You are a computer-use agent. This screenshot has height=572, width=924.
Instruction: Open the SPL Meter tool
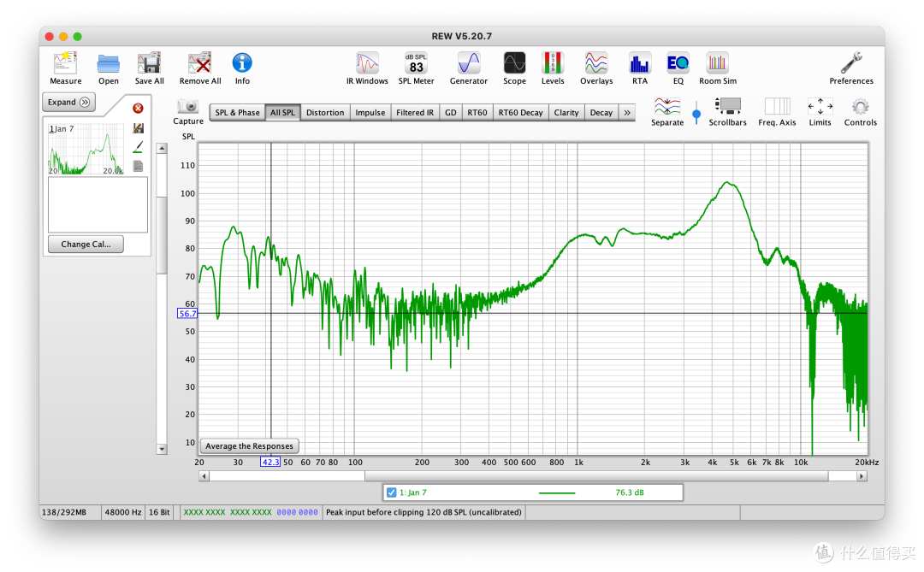[416, 68]
